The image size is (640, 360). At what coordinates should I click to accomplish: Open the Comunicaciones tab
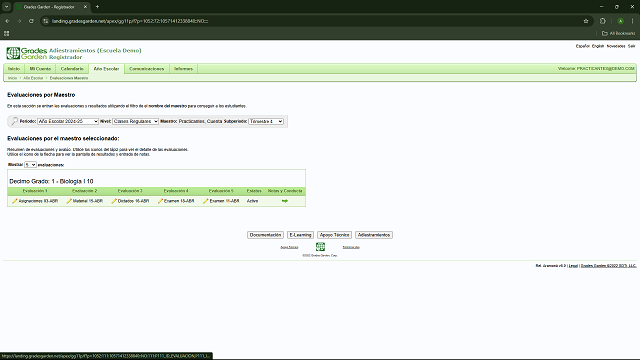(x=147, y=69)
